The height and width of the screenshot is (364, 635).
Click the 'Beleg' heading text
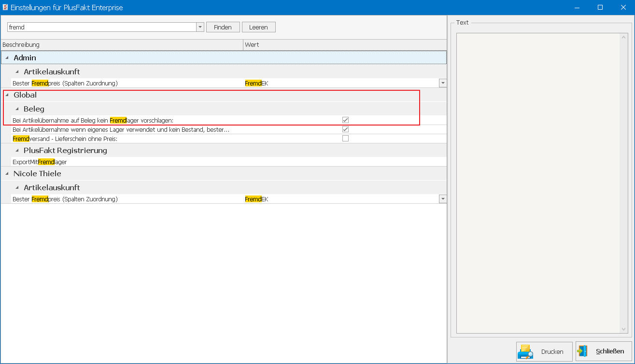coord(34,109)
